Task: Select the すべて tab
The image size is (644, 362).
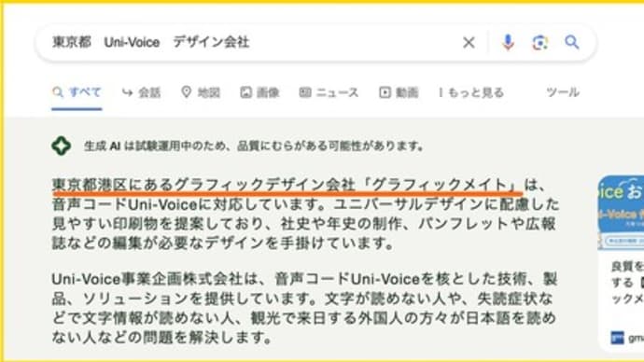Action: tap(77, 92)
